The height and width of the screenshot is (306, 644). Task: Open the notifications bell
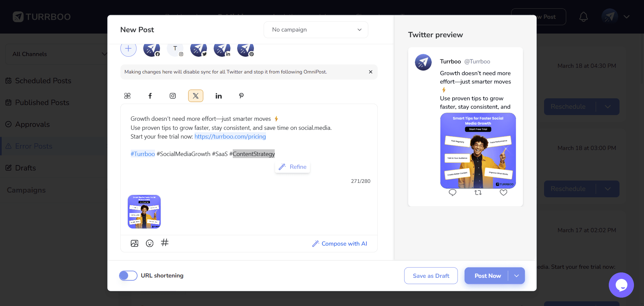tap(583, 16)
